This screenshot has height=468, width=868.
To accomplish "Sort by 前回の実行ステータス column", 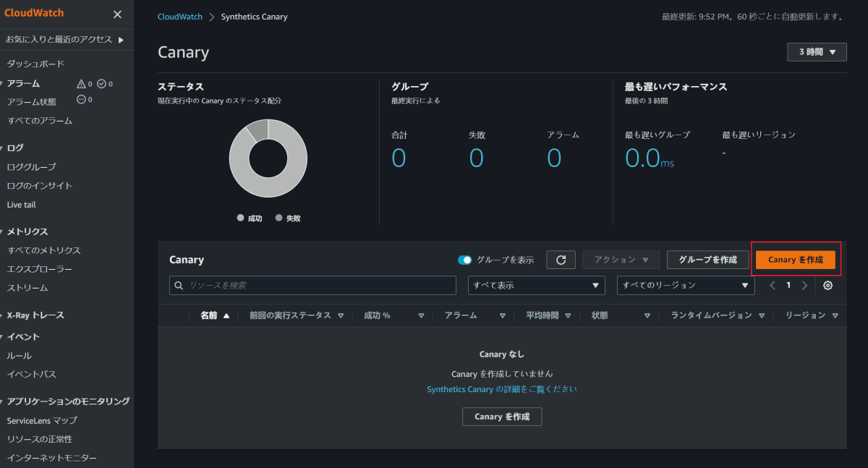I will (296, 315).
